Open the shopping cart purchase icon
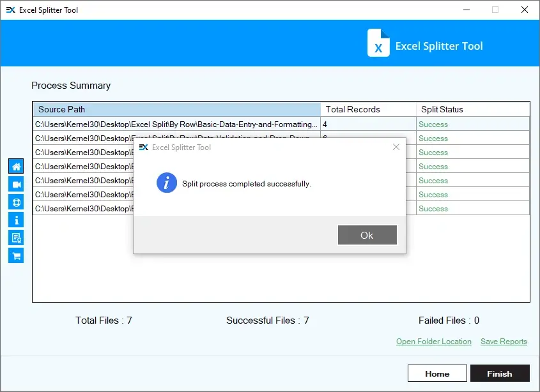The image size is (540, 392). pos(16,256)
